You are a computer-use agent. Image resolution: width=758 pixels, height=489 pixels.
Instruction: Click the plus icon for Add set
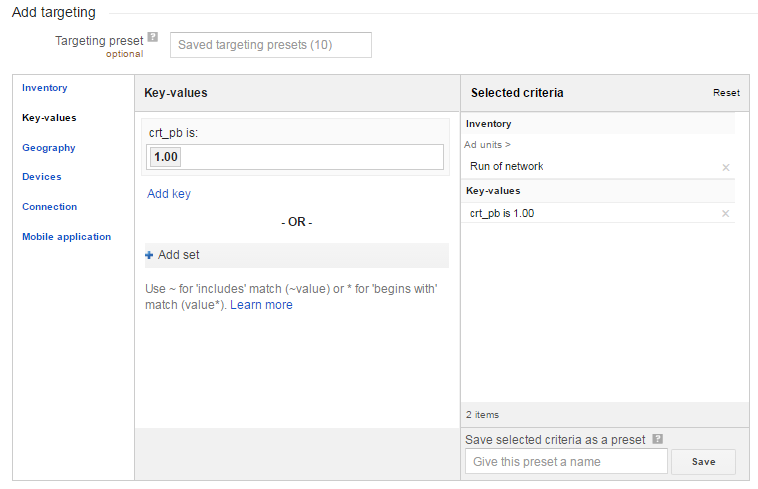(x=150, y=255)
